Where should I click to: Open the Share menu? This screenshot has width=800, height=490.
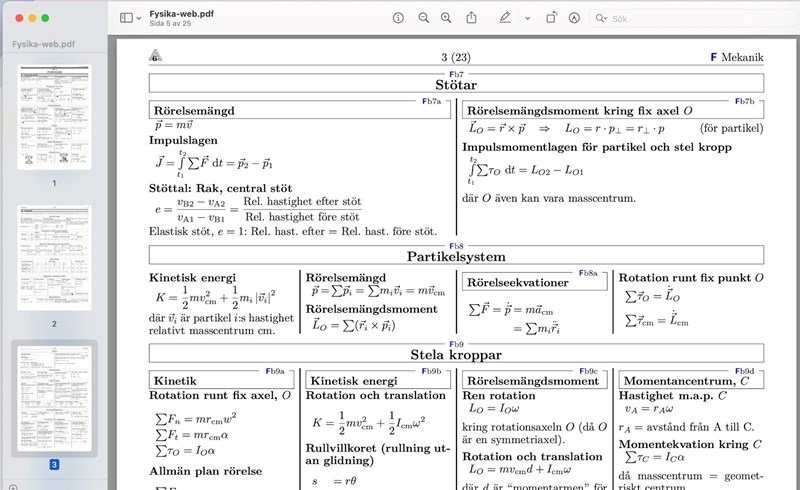[x=473, y=18]
